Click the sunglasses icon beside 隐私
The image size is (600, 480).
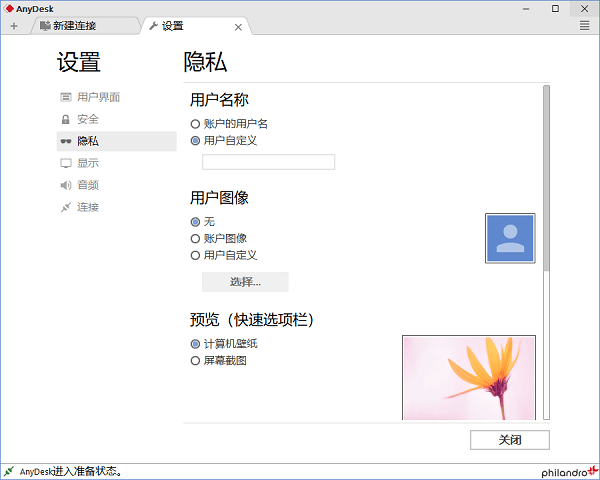tap(66, 141)
